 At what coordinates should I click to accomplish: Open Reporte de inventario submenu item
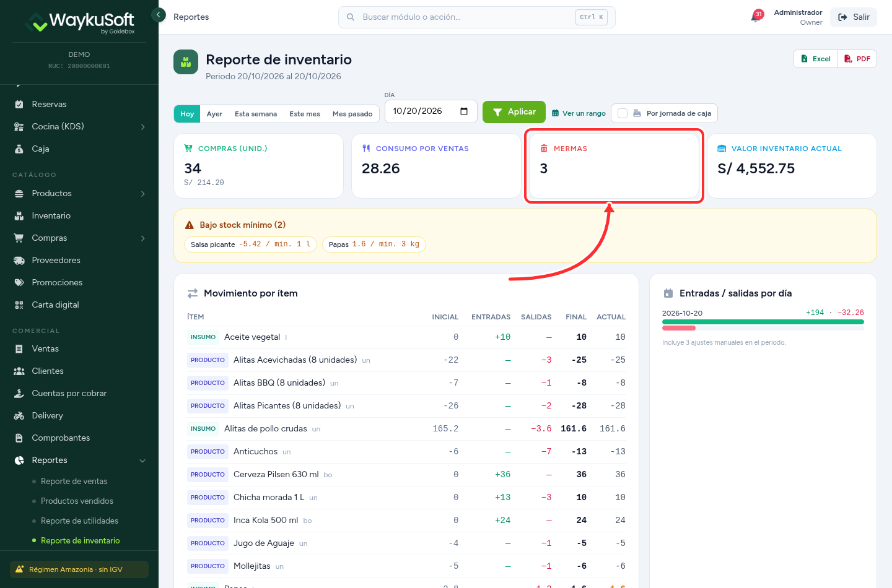point(81,540)
